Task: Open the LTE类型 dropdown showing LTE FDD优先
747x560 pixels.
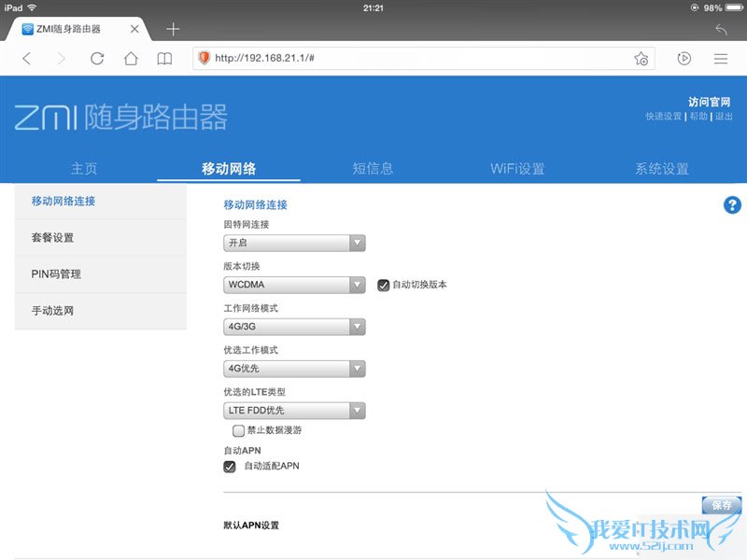Action: (x=294, y=411)
